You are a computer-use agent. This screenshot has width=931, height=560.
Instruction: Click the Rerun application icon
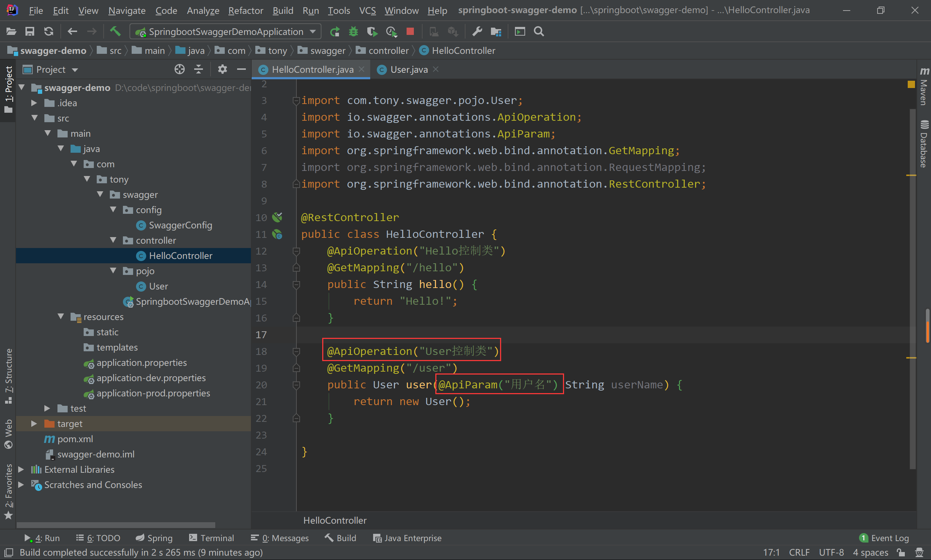(334, 31)
